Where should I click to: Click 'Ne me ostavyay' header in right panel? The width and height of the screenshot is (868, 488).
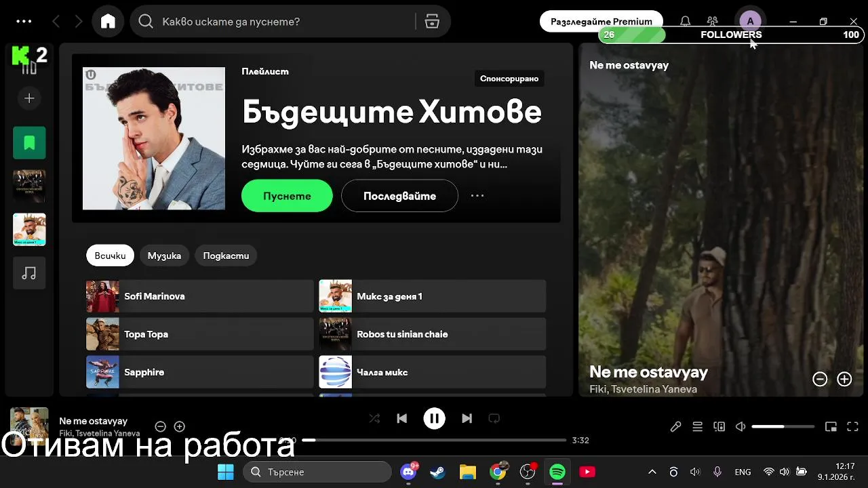629,65
